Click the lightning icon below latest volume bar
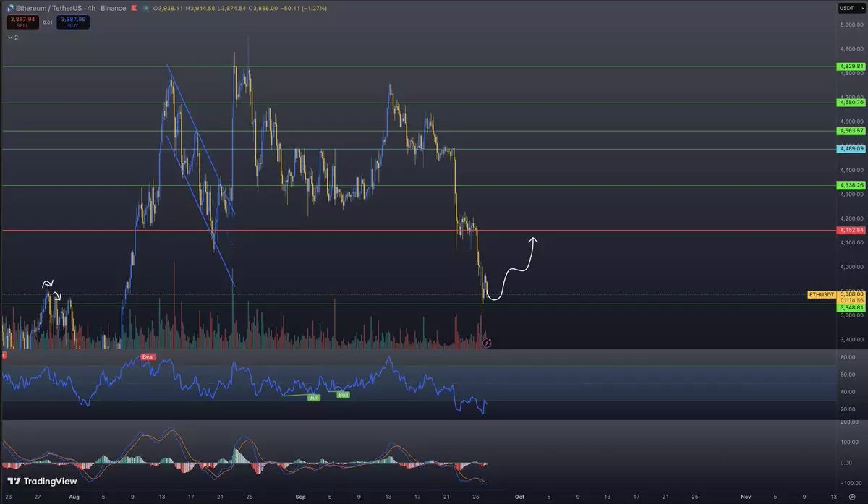This screenshot has height=504, width=868. click(x=487, y=342)
